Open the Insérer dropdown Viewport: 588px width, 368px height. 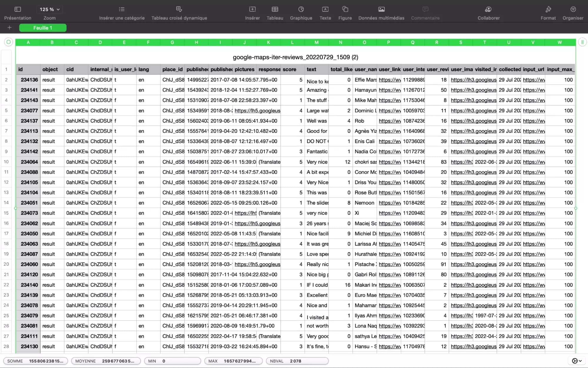point(252,13)
